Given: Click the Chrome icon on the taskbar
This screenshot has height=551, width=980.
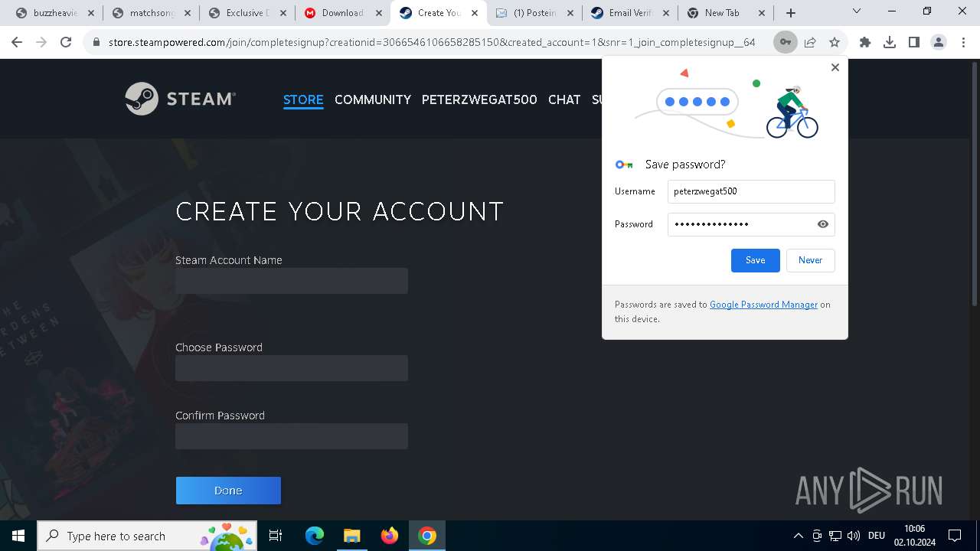Looking at the screenshot, I should [x=427, y=536].
